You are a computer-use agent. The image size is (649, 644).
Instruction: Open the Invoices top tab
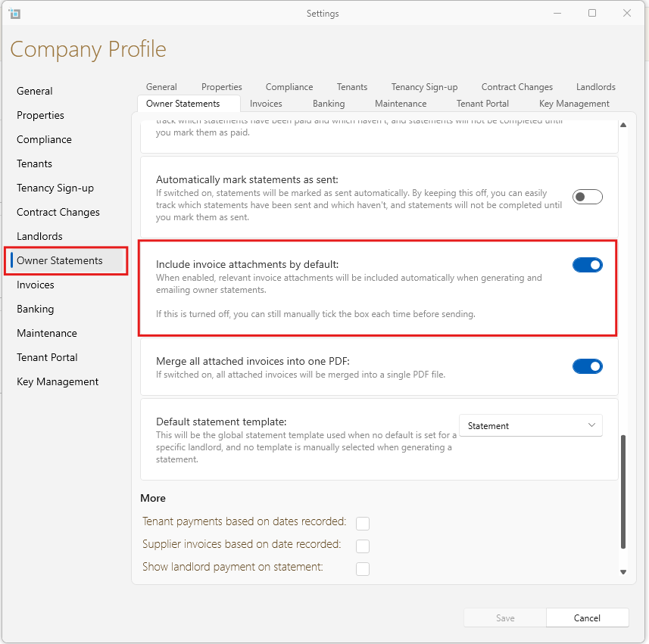pyautogui.click(x=266, y=104)
